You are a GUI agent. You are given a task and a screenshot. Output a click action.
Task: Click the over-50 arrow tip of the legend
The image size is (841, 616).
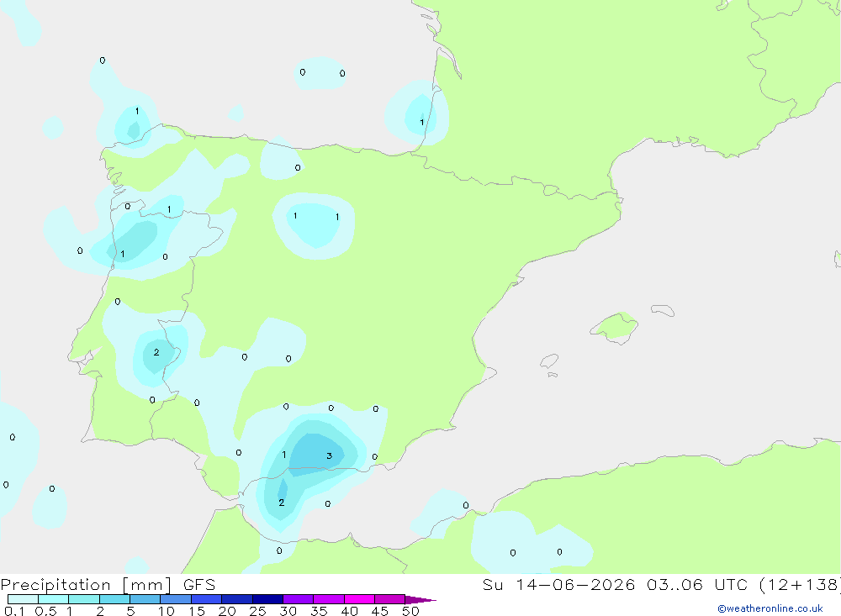420,600
